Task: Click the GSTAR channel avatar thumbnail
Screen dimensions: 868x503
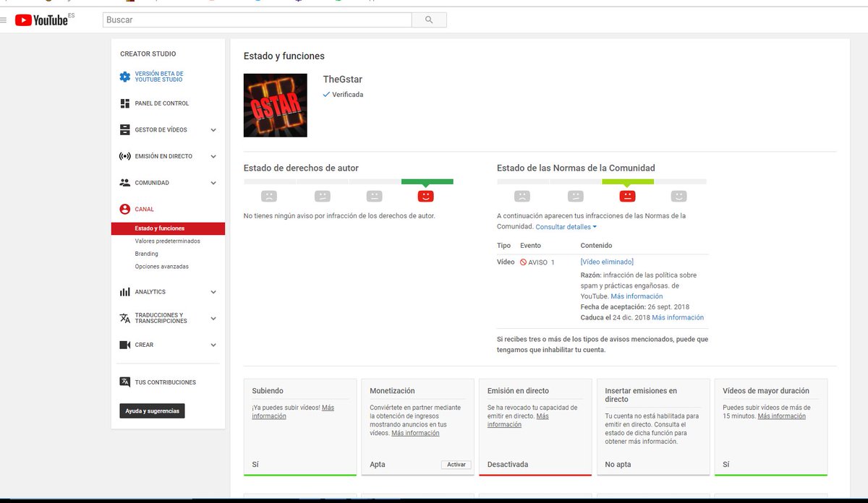Action: click(x=276, y=106)
